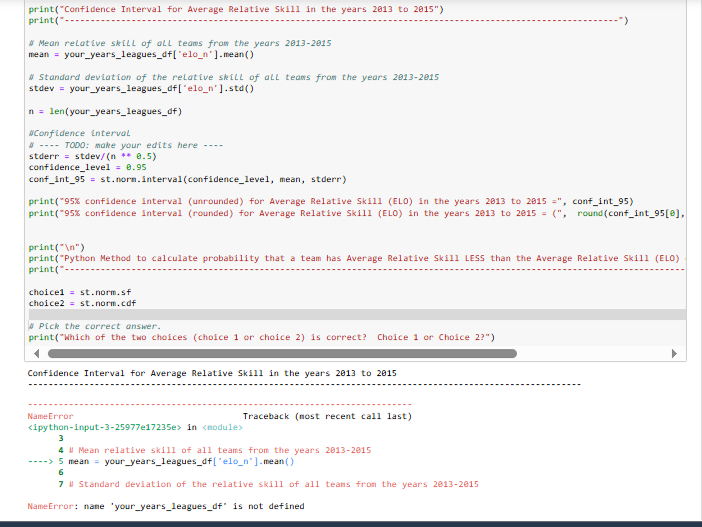This screenshot has height=527, width=702.
Task: Click the code line 'stdev = your_years_leagues_df['elo_n'].std()'
Action: 141,88
